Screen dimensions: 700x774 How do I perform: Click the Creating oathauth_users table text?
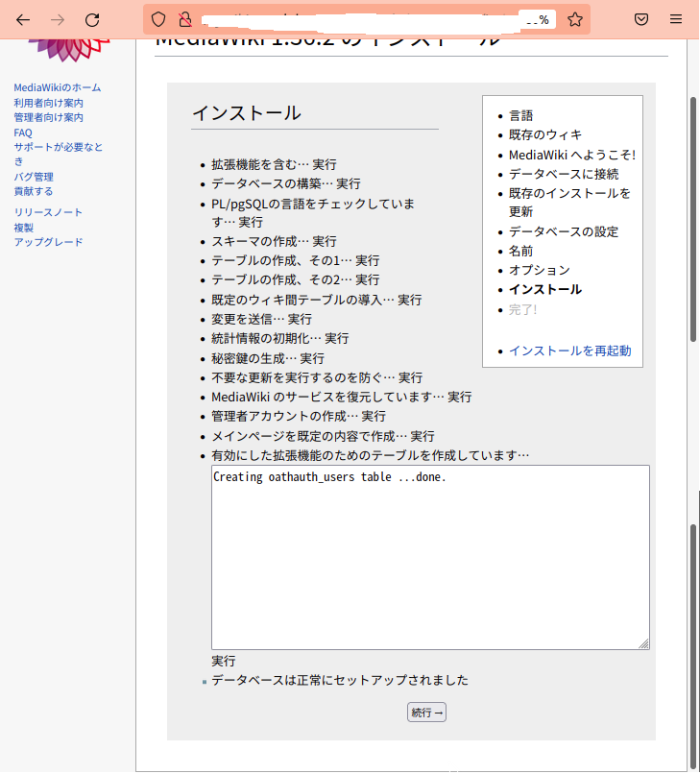coord(329,477)
